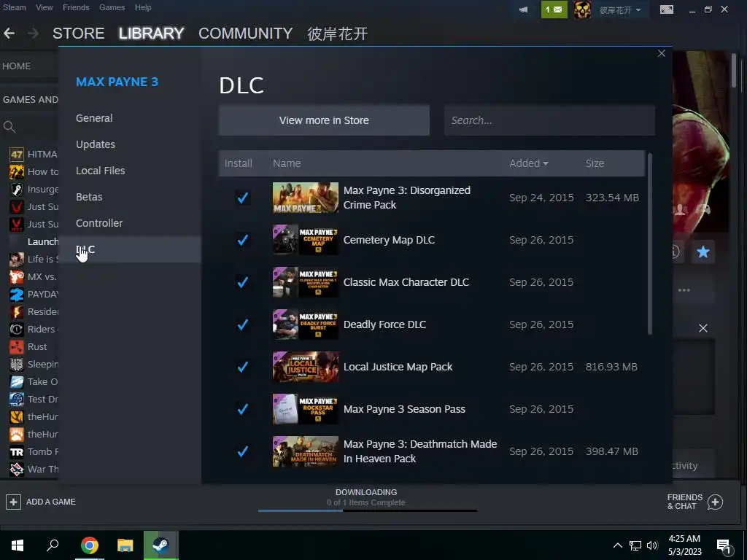Open File Explorer from taskbar
Image resolution: width=747 pixels, height=560 pixels.
tap(125, 545)
